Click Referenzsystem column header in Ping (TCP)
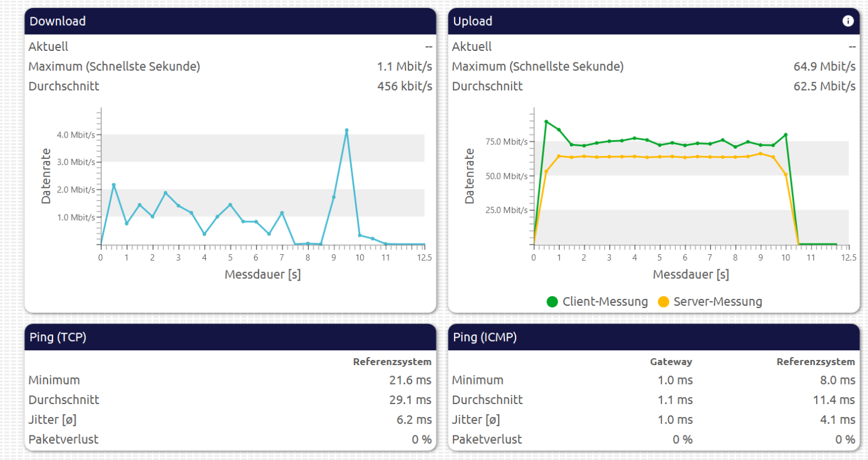 pos(392,362)
